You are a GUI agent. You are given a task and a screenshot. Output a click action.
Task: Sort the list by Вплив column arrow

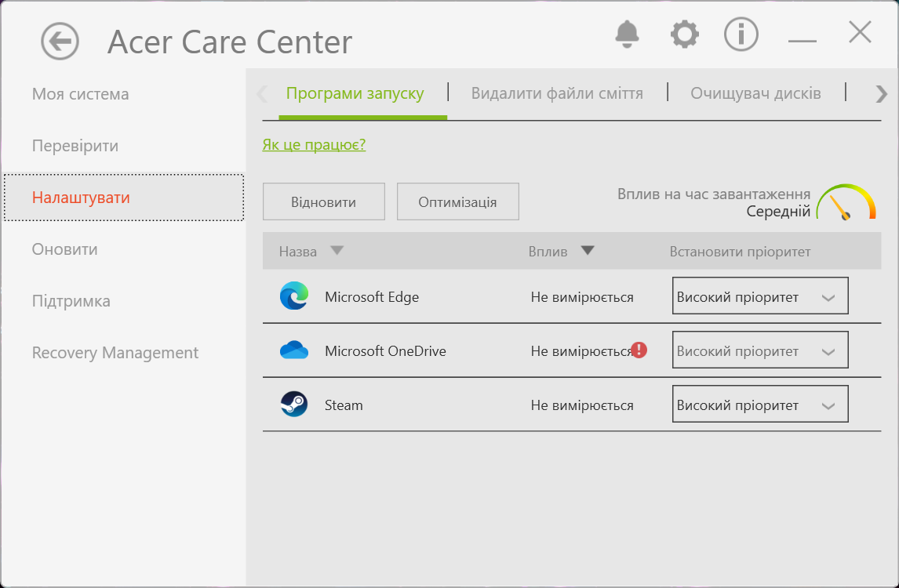click(587, 251)
